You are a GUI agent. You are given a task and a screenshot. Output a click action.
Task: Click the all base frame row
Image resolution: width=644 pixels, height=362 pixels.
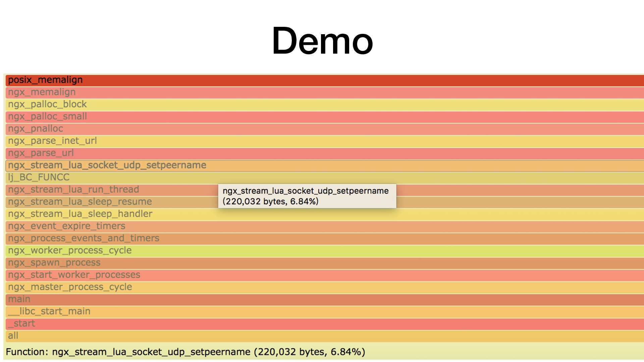322,336
